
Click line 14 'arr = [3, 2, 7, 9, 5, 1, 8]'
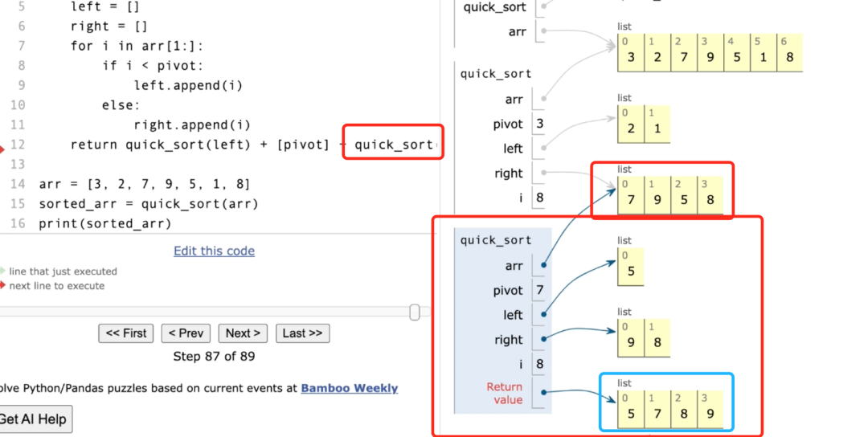(145, 184)
